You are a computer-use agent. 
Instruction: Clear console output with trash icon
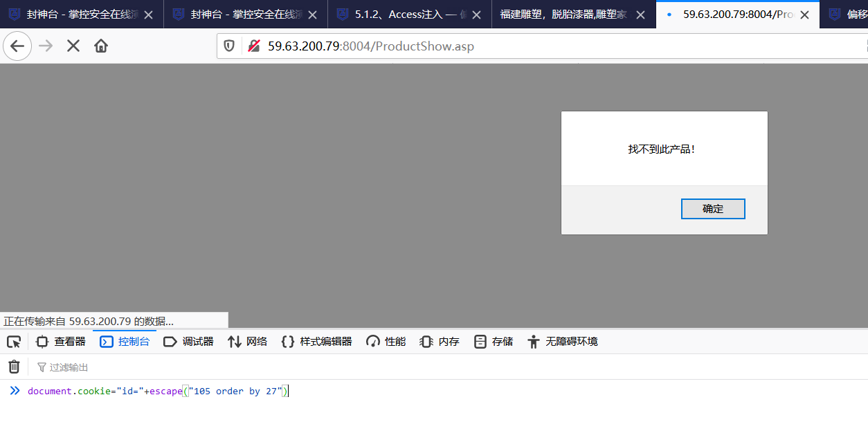(x=14, y=367)
